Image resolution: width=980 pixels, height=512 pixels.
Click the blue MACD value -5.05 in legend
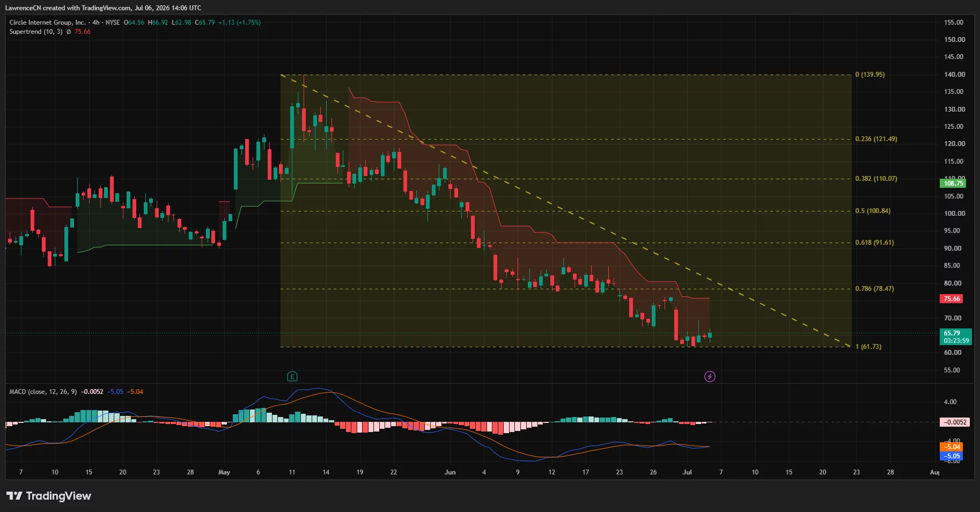tap(115, 392)
